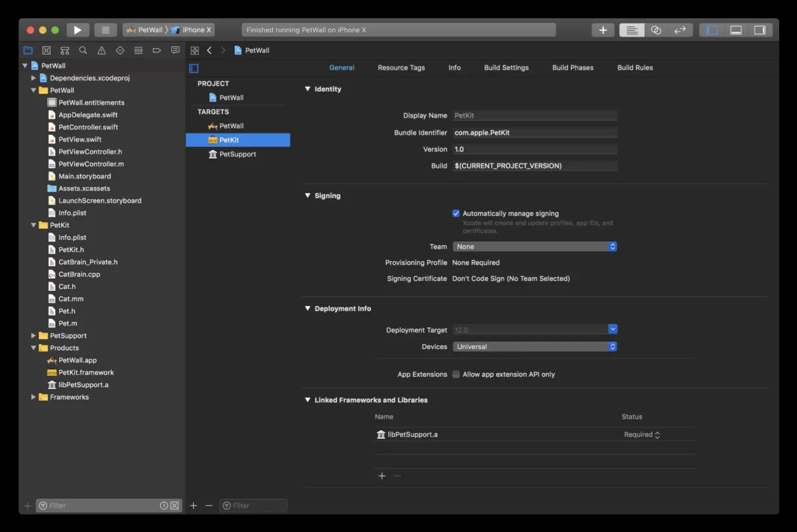Open the issue navigator warning icon
This screenshot has width=797, height=532.
pos(101,50)
